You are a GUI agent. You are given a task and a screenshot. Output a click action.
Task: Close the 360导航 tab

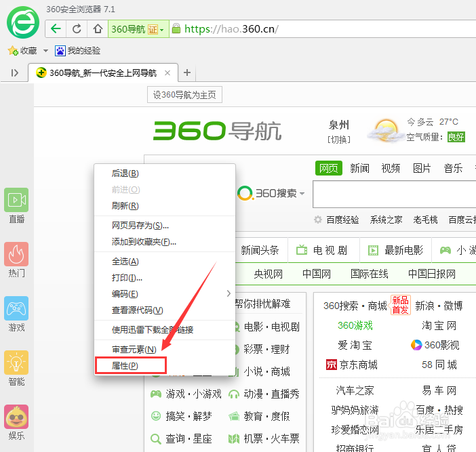point(167,73)
